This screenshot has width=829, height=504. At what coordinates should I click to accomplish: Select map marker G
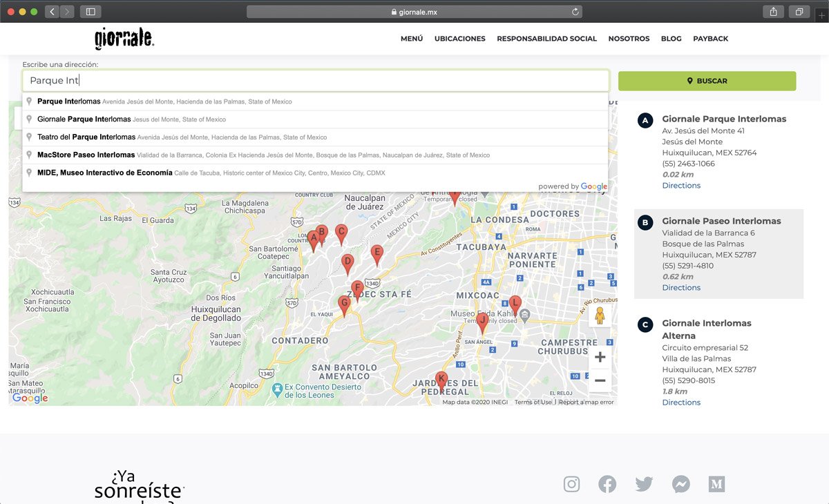coord(344,306)
